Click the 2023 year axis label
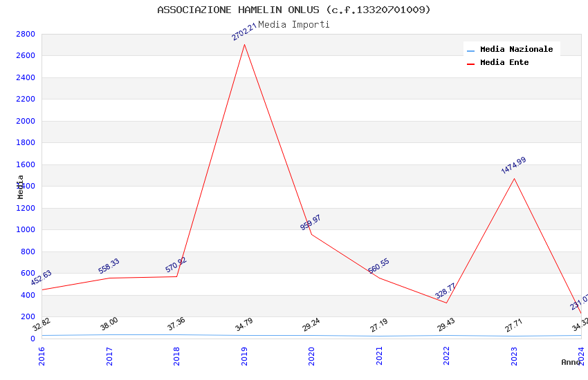The image size is (588, 380). 514,356
